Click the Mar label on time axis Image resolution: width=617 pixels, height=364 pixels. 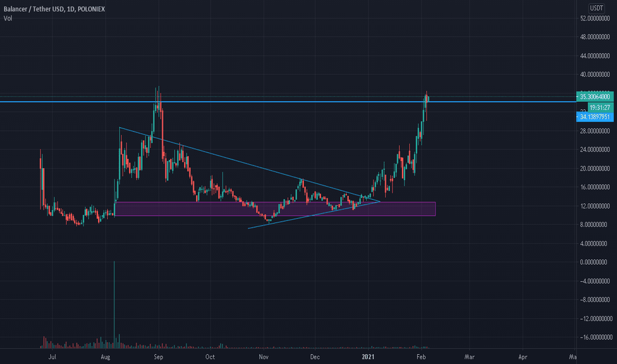469,357
